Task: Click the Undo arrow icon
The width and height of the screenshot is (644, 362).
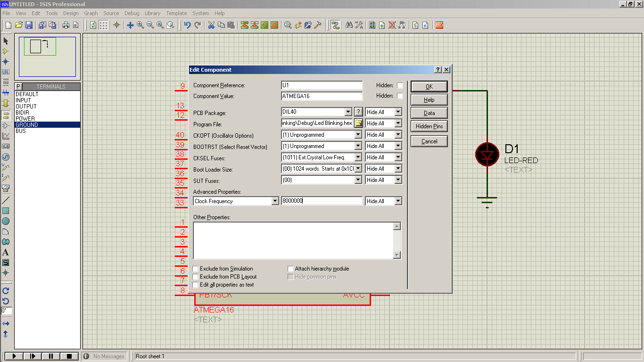Action: 188,25
